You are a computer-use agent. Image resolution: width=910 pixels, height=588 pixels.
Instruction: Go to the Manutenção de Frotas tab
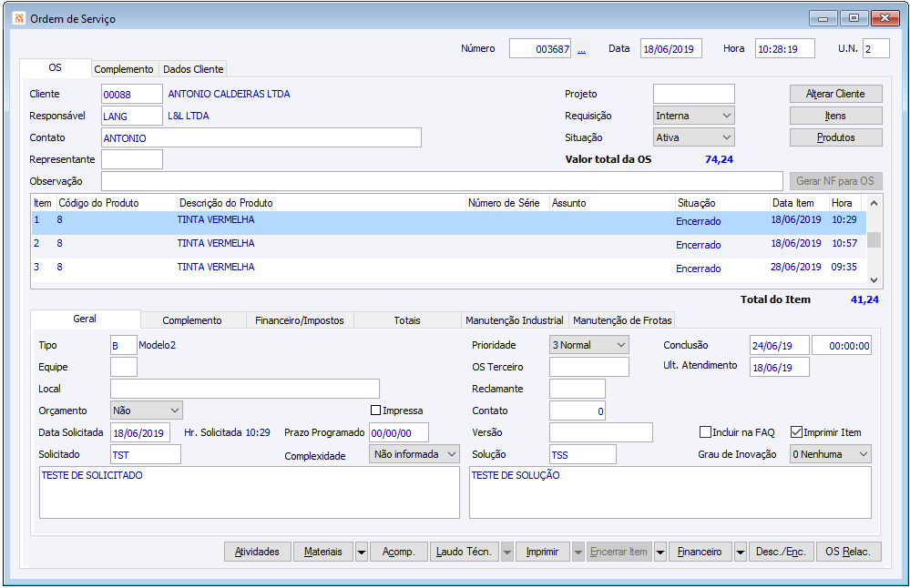(x=622, y=320)
